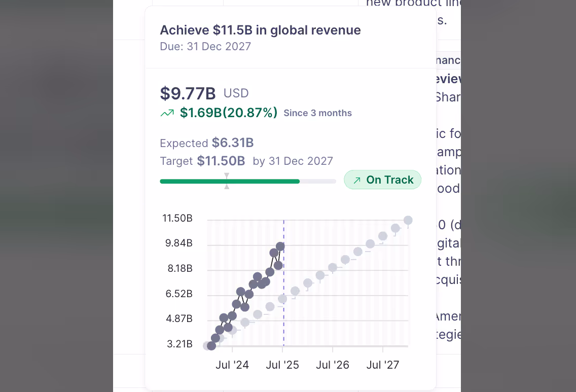This screenshot has height=392, width=576.
Task: Click the current value $9.77B
Action: point(188,93)
